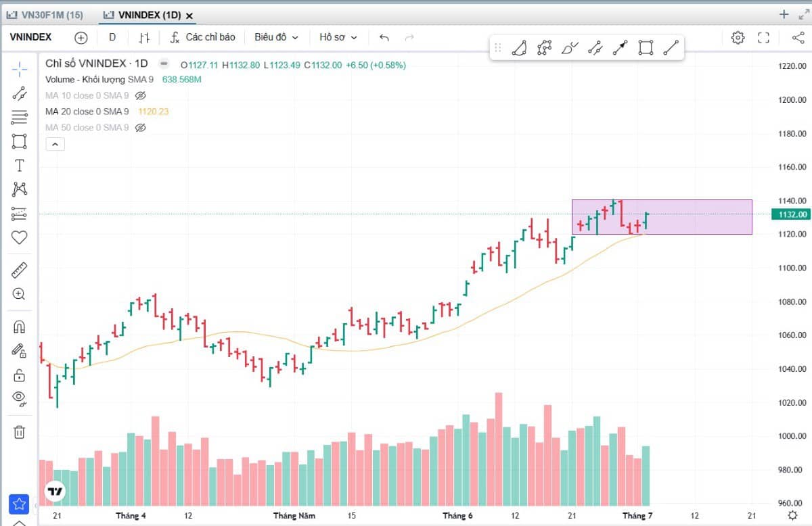Select the arrow line tool in floating toolbar
The image size is (812, 526).
coord(620,47)
